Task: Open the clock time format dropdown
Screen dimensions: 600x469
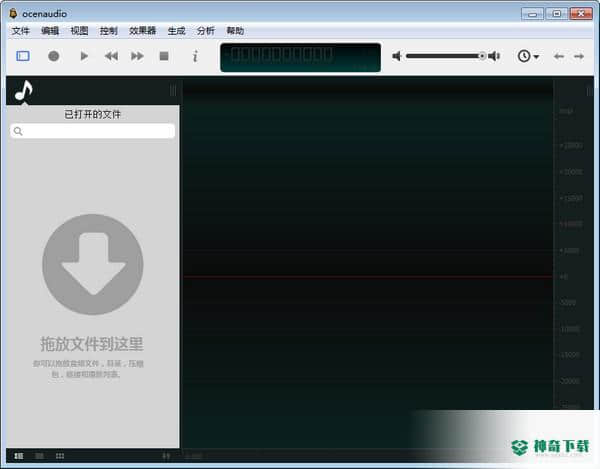Action: click(528, 56)
